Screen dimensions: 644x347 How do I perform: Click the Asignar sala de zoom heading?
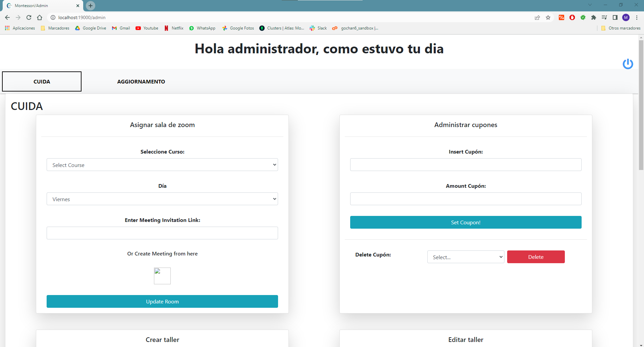(162, 125)
